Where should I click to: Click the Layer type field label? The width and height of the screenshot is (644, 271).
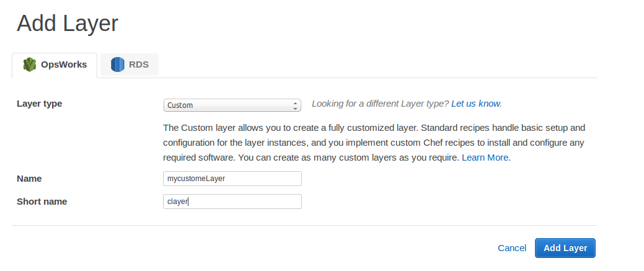(x=40, y=104)
